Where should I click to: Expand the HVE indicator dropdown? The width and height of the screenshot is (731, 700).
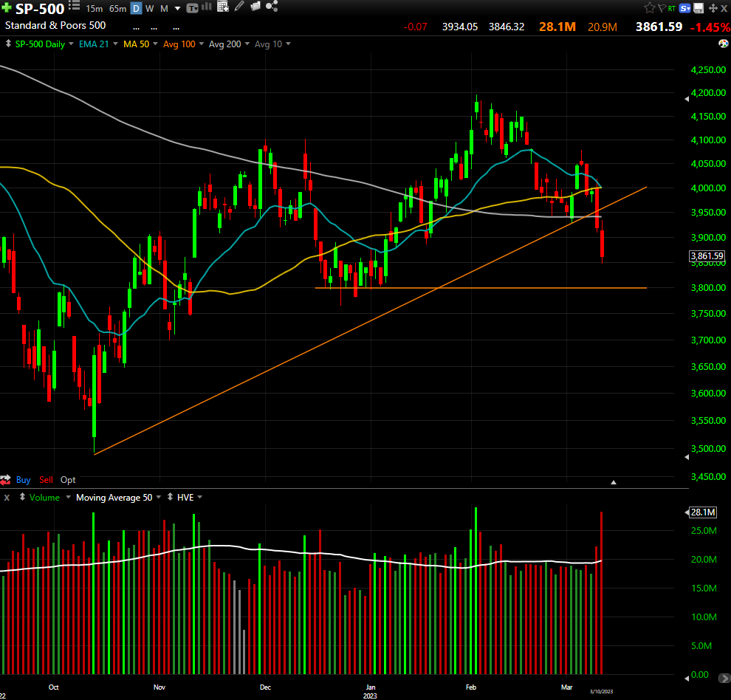[x=200, y=497]
